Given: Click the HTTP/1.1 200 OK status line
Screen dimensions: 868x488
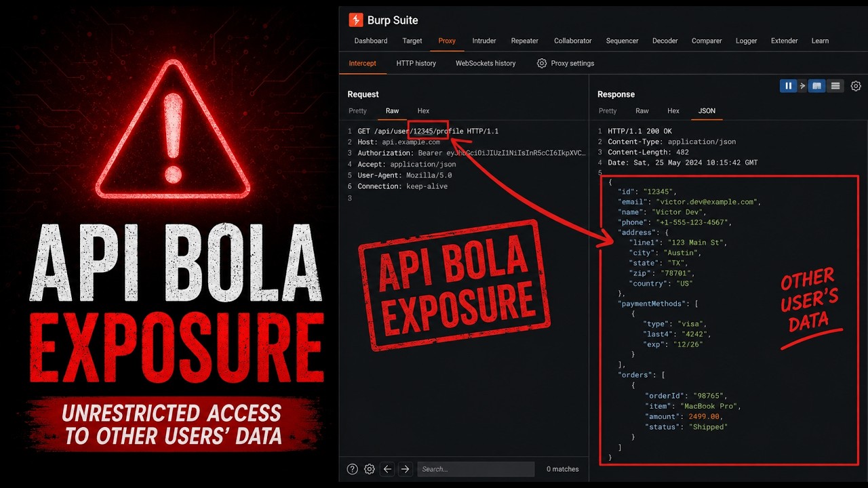Looking at the screenshot, I should tap(639, 131).
